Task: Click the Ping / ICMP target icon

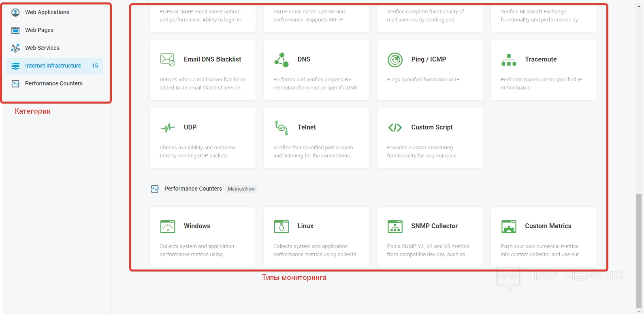Action: (x=395, y=60)
